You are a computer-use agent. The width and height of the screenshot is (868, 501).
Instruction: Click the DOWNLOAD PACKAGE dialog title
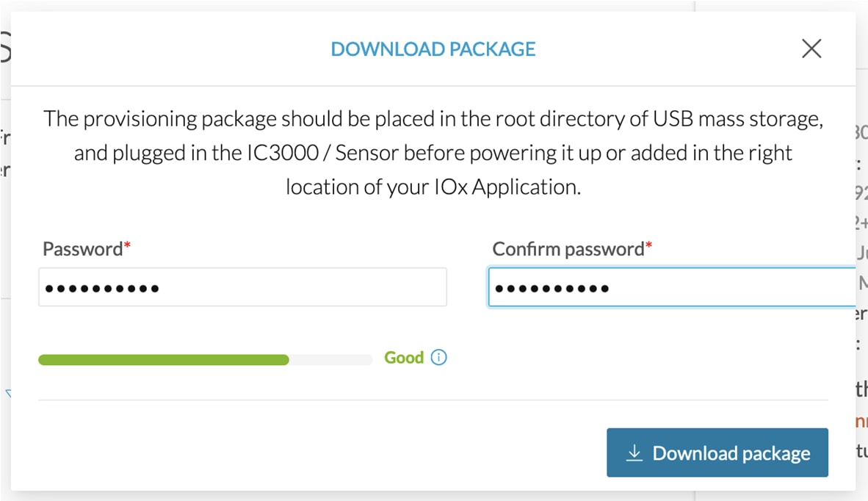[433, 49]
